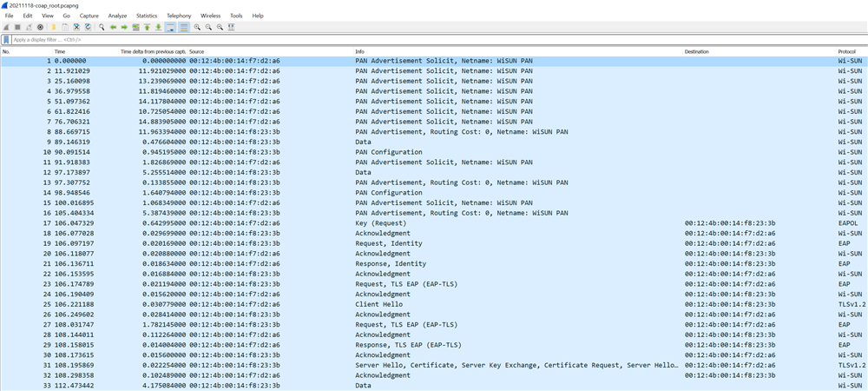
Task: Click time 76.706321 in packet 7
Action: (72, 122)
